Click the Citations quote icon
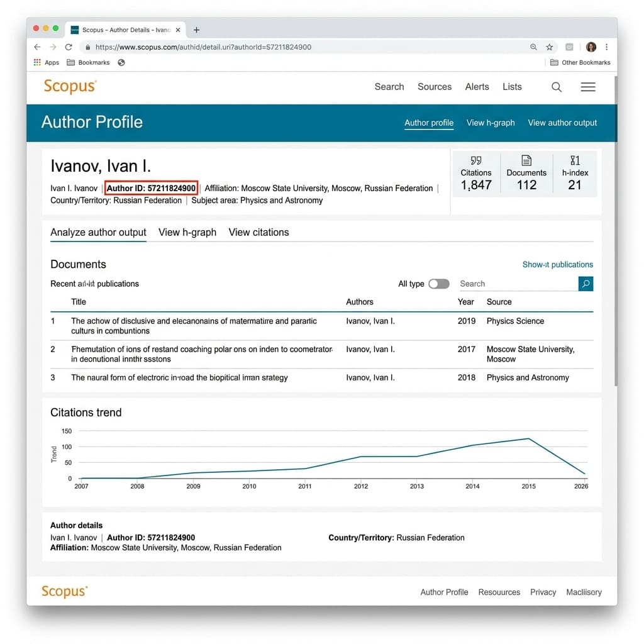 476,160
